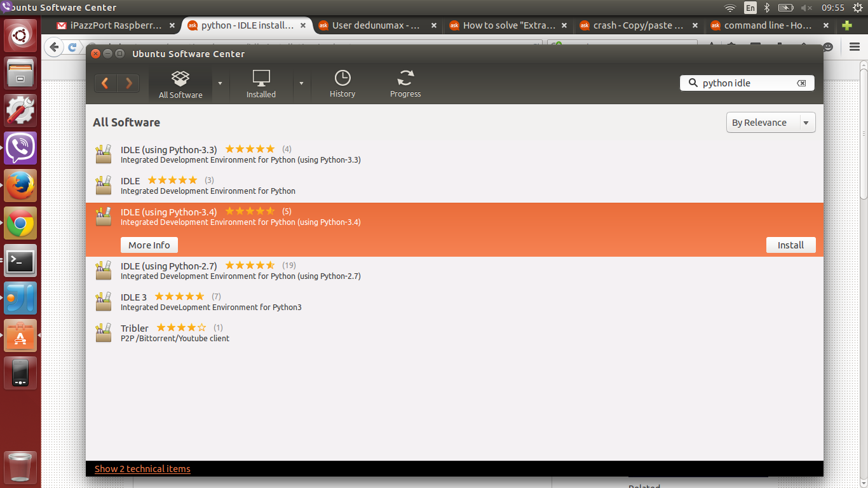The height and width of the screenshot is (488, 868).
Task: Install IDLE (using Python-3.4)
Action: point(791,245)
